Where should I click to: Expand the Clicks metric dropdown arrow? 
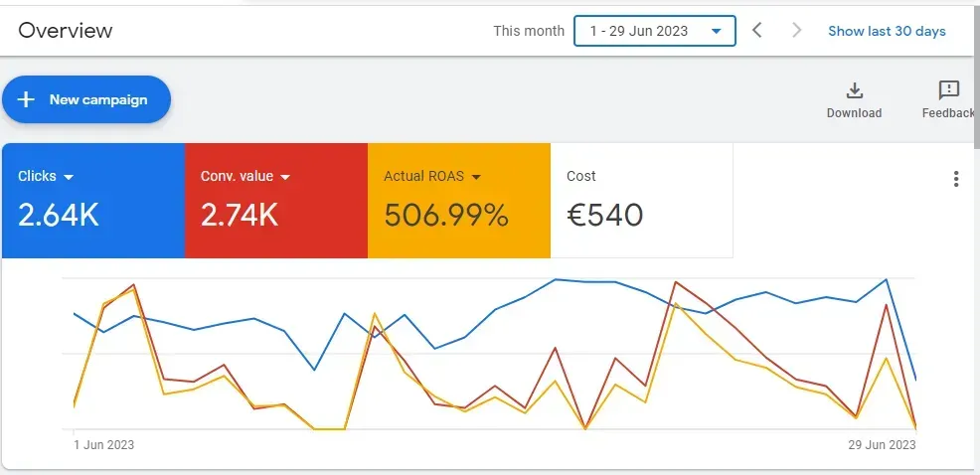[x=69, y=178]
